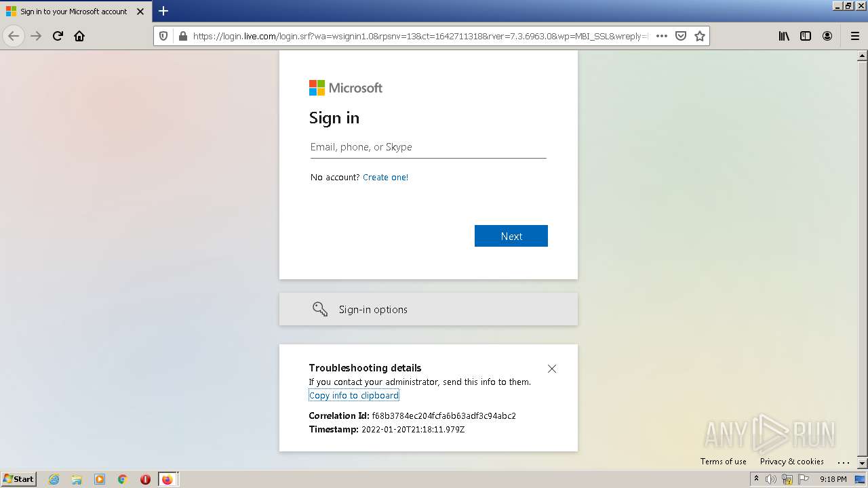Open Privacy & cookies link
This screenshot has height=488, width=868.
point(792,462)
